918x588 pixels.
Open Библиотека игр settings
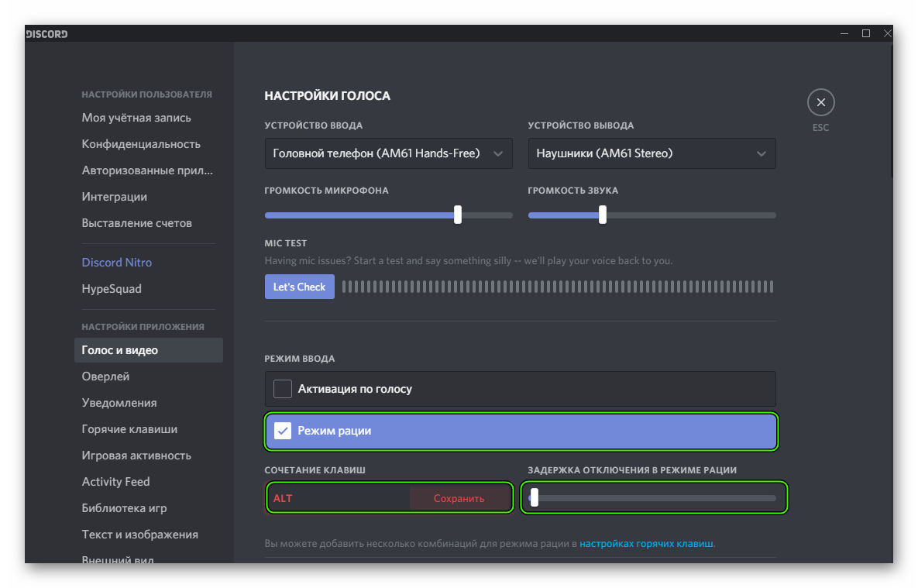pos(124,508)
